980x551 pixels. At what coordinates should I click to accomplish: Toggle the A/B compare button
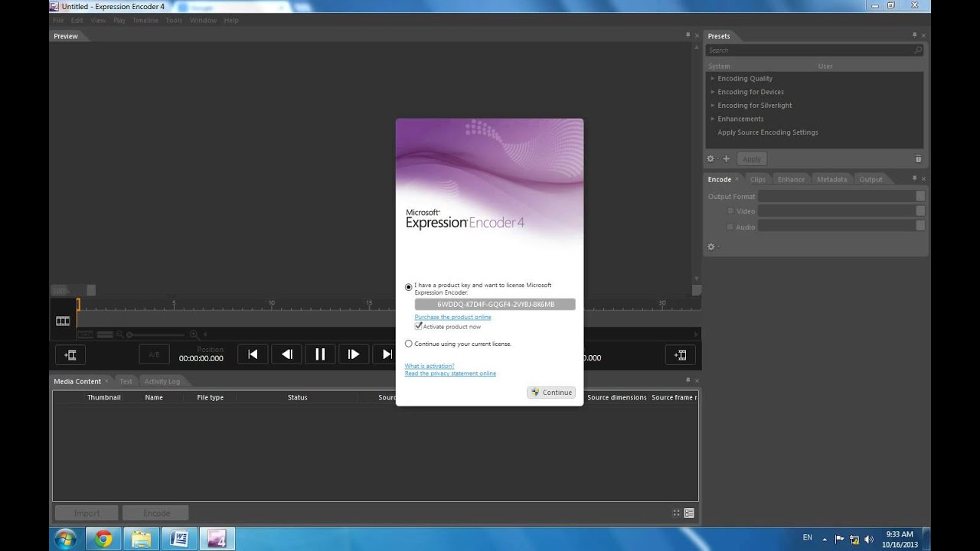[154, 354]
